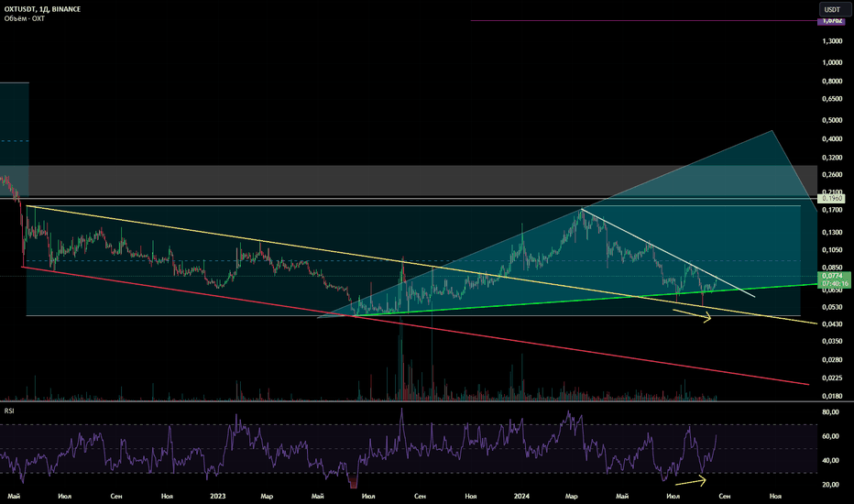Click the RSI indicator label
This screenshot has height=504, width=854.
pos(9,411)
